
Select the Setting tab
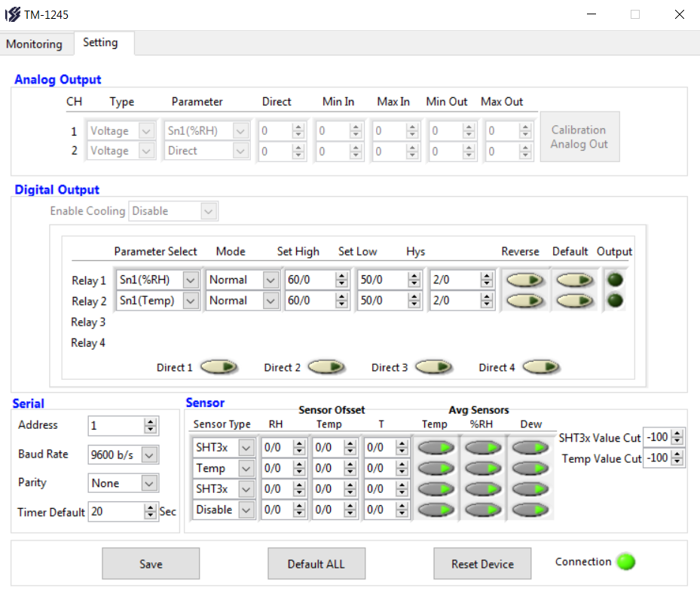point(100,43)
